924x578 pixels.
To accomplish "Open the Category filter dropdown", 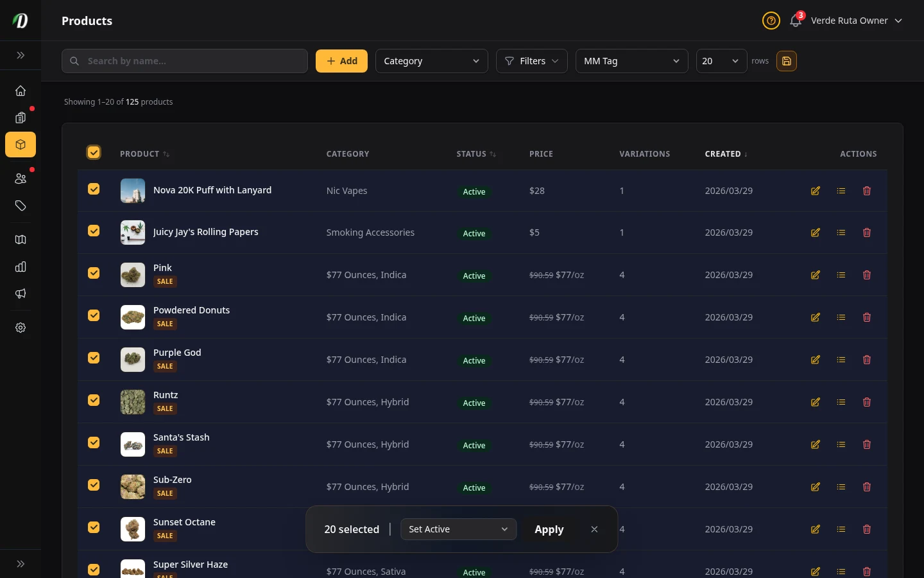I will (x=432, y=61).
